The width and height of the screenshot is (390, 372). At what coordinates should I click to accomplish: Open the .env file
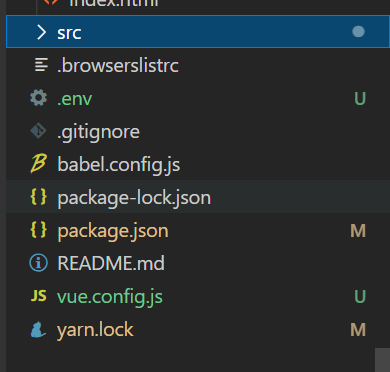74,99
